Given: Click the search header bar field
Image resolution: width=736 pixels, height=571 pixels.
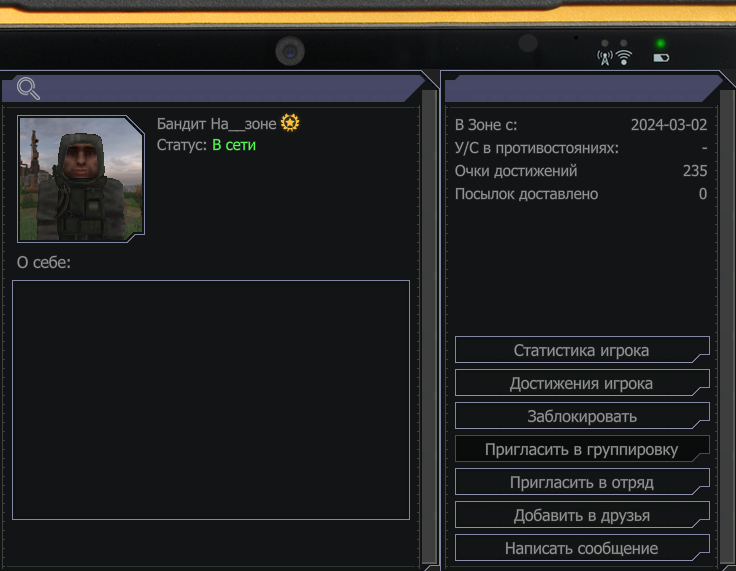Looking at the screenshot, I should (x=211, y=88).
